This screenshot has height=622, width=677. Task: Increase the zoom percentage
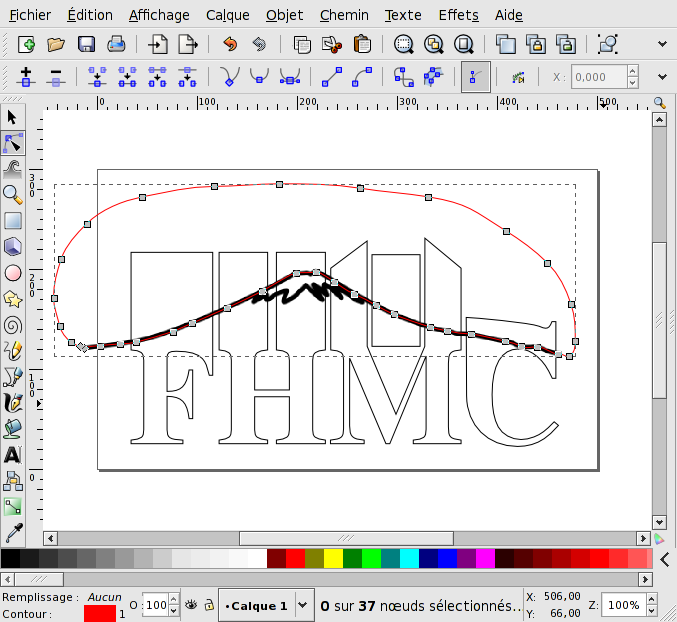coord(651,599)
